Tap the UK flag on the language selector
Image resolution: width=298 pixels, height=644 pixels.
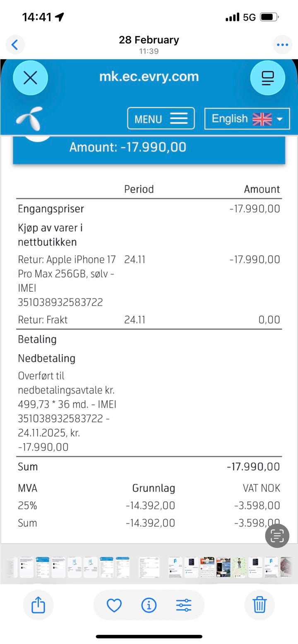point(262,119)
